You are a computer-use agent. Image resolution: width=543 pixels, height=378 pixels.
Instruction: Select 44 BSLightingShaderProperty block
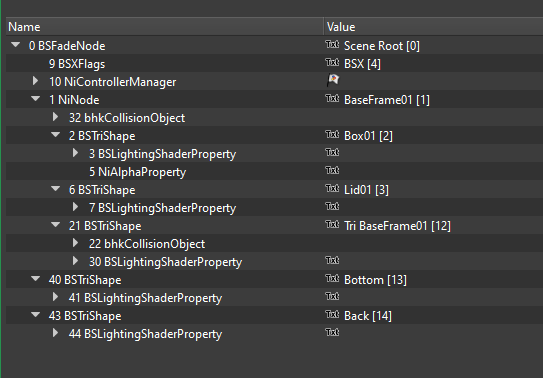click(x=145, y=334)
